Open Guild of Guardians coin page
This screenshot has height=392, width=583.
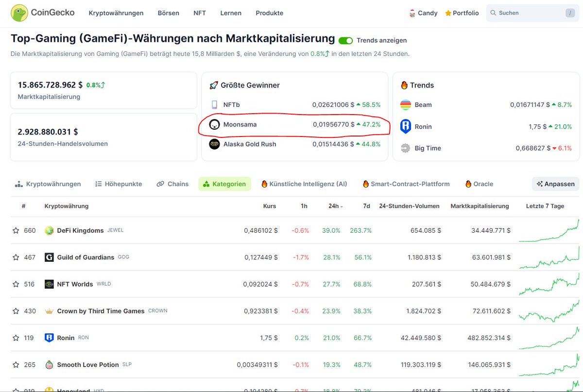pyautogui.click(x=86, y=257)
